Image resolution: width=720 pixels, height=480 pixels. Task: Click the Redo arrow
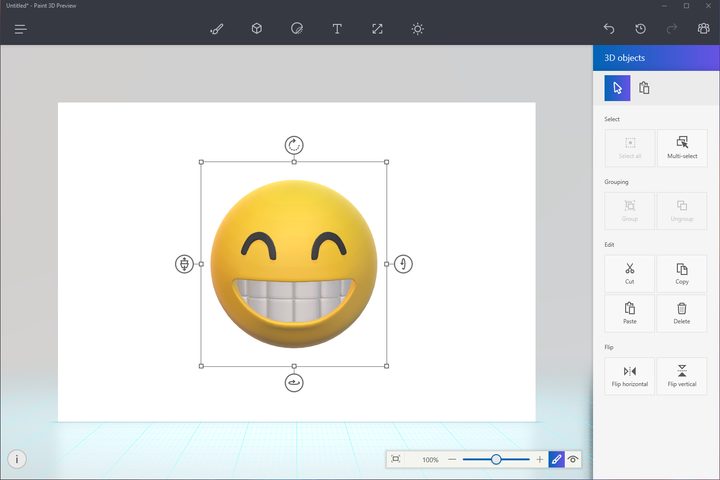click(x=672, y=29)
